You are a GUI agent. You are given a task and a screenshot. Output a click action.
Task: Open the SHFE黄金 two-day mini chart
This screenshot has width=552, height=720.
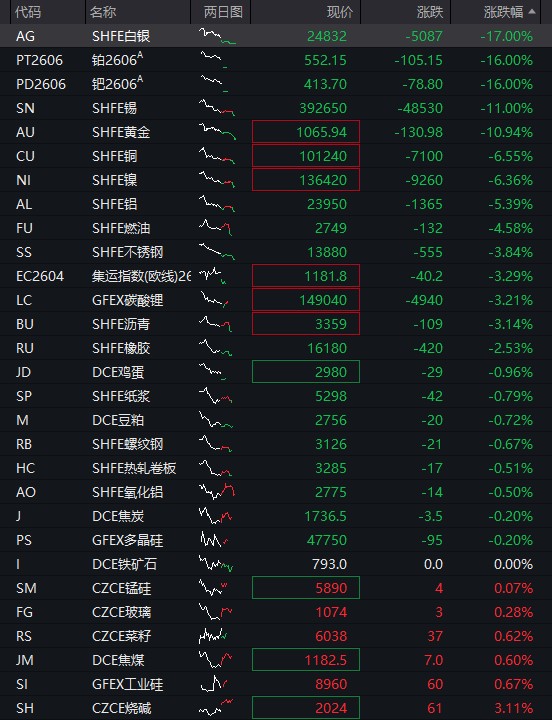tap(217, 132)
